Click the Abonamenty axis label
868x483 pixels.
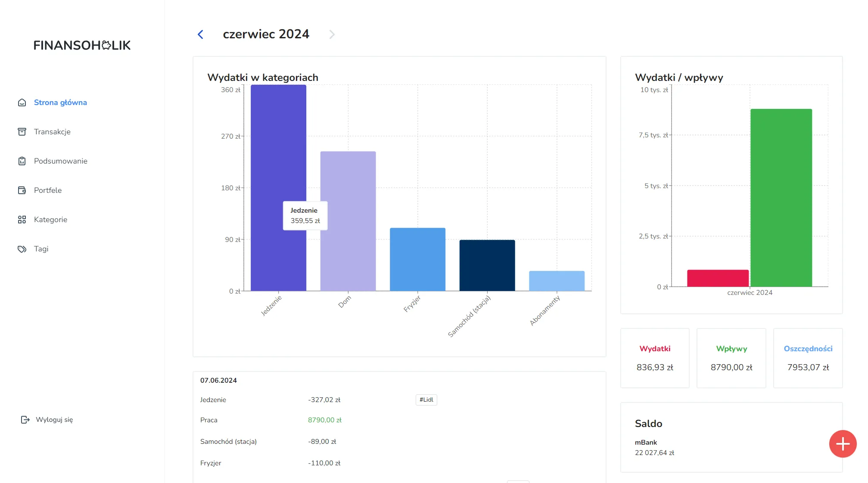click(x=544, y=310)
